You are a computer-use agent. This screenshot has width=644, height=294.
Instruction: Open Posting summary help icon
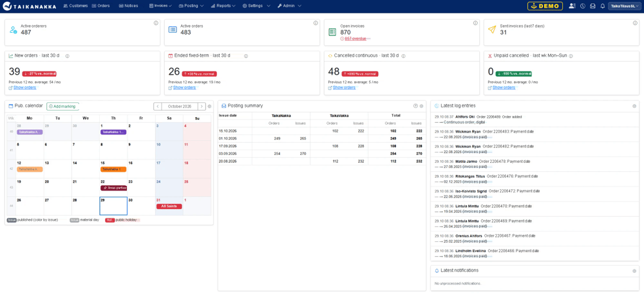pyautogui.click(x=415, y=106)
